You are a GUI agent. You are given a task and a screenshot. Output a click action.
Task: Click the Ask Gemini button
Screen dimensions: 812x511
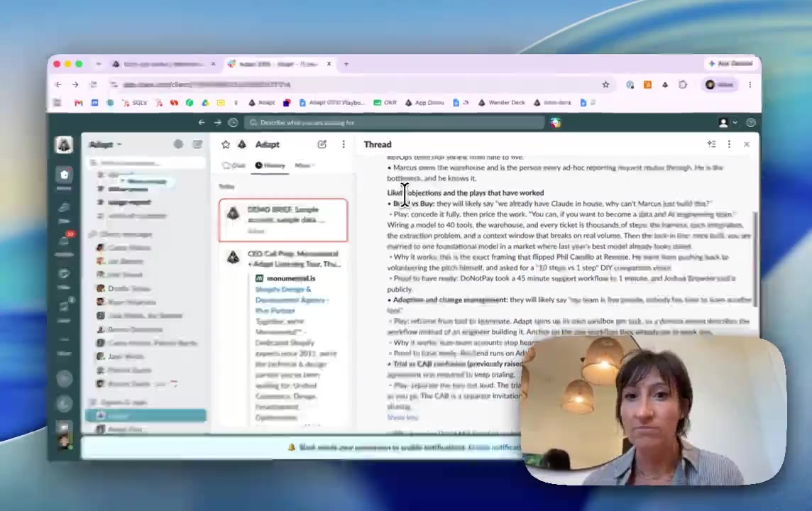[730, 63]
